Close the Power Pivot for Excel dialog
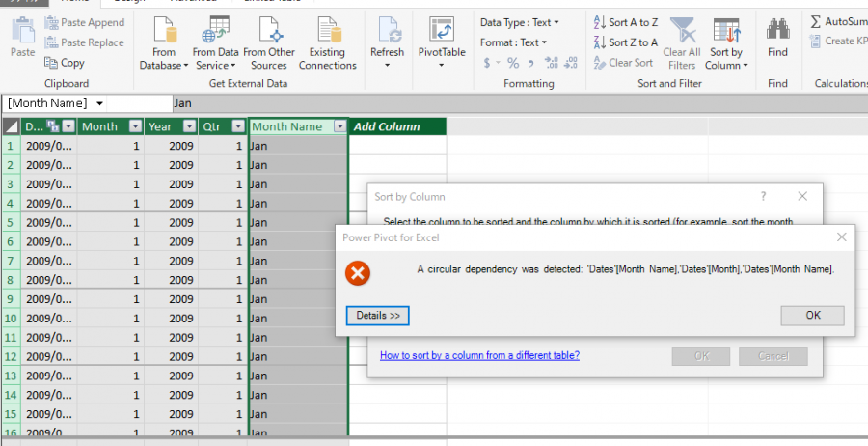 click(x=841, y=237)
